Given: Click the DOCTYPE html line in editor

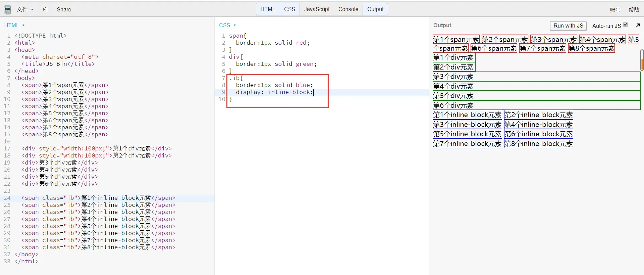Looking at the screenshot, I should click(41, 36).
